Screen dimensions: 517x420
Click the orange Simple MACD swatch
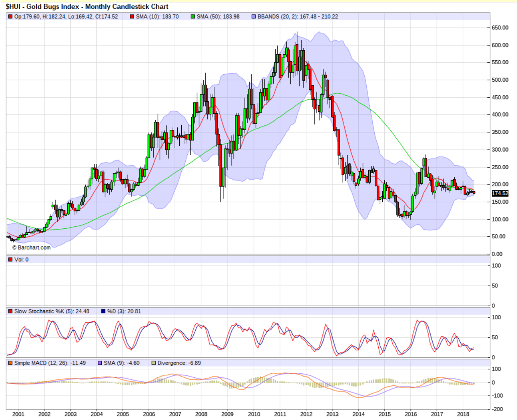point(10,363)
